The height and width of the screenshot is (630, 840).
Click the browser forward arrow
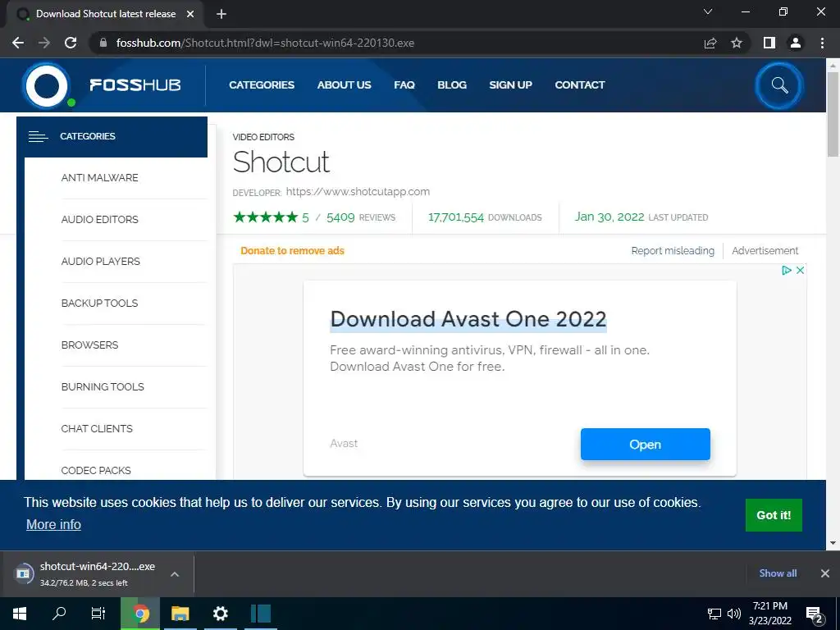click(x=44, y=43)
